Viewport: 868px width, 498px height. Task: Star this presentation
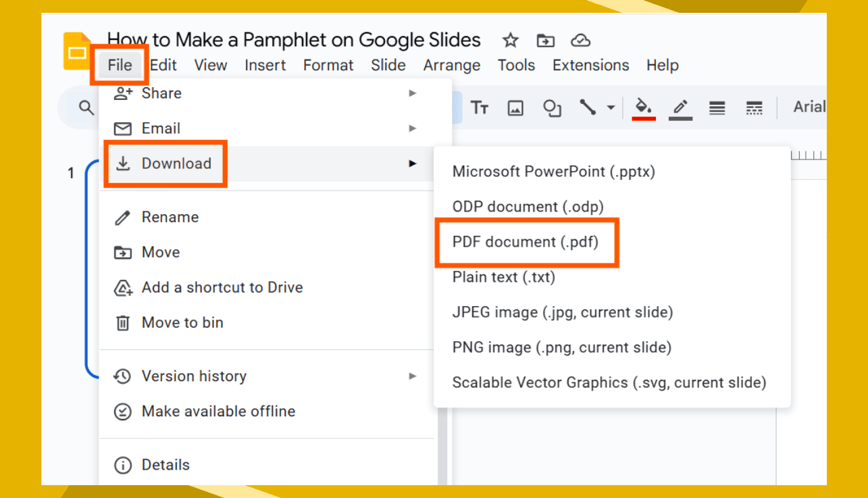pyautogui.click(x=510, y=41)
